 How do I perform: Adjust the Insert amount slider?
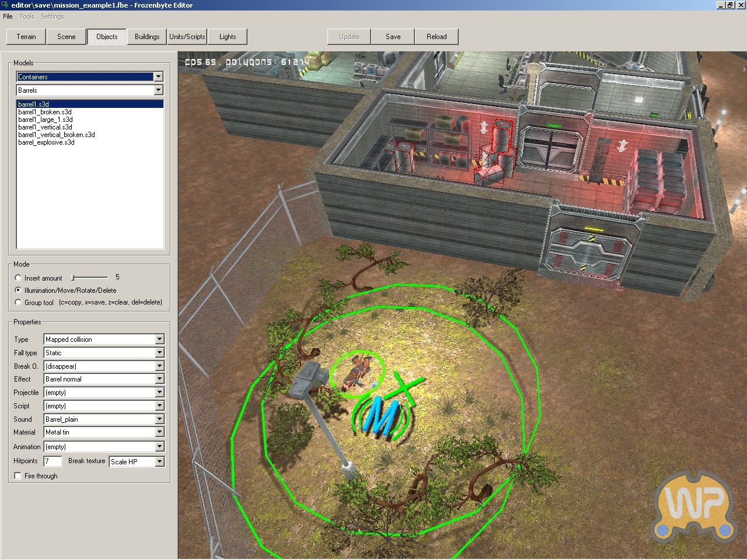[74, 278]
